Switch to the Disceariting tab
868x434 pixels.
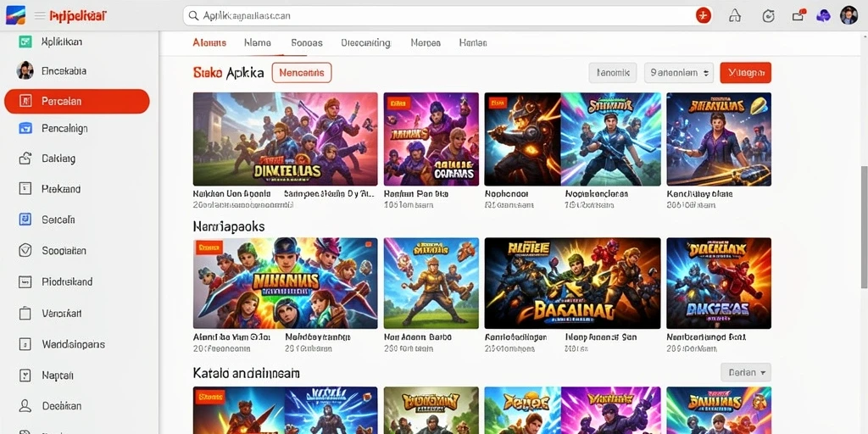[x=366, y=42]
